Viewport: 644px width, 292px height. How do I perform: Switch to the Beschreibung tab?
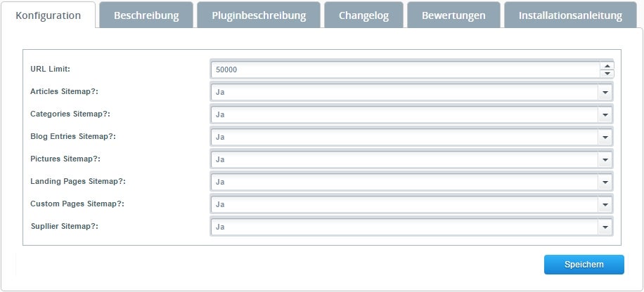(146, 15)
